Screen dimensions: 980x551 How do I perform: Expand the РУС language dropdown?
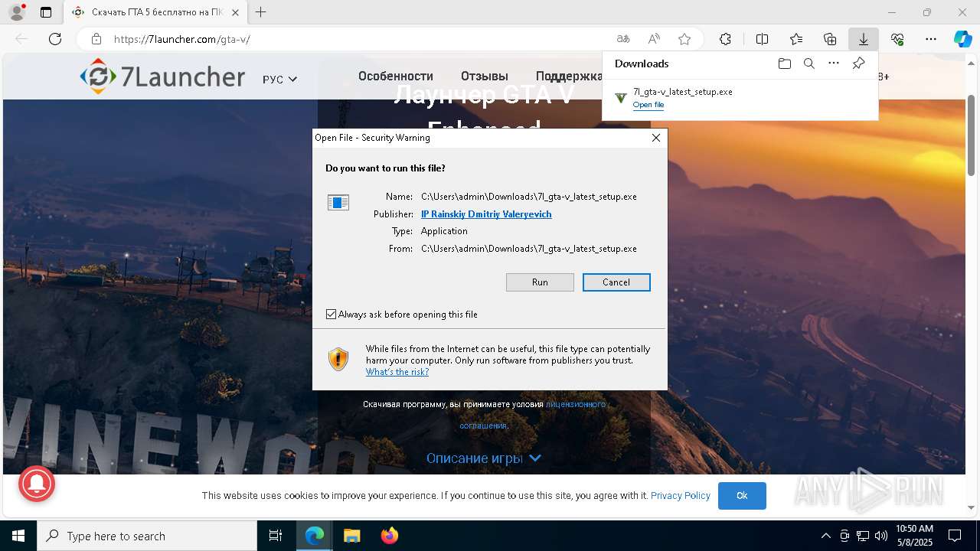tap(279, 80)
